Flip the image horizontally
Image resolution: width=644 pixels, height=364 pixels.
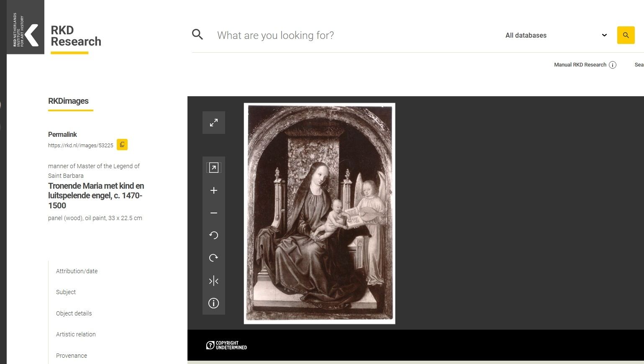click(x=214, y=281)
